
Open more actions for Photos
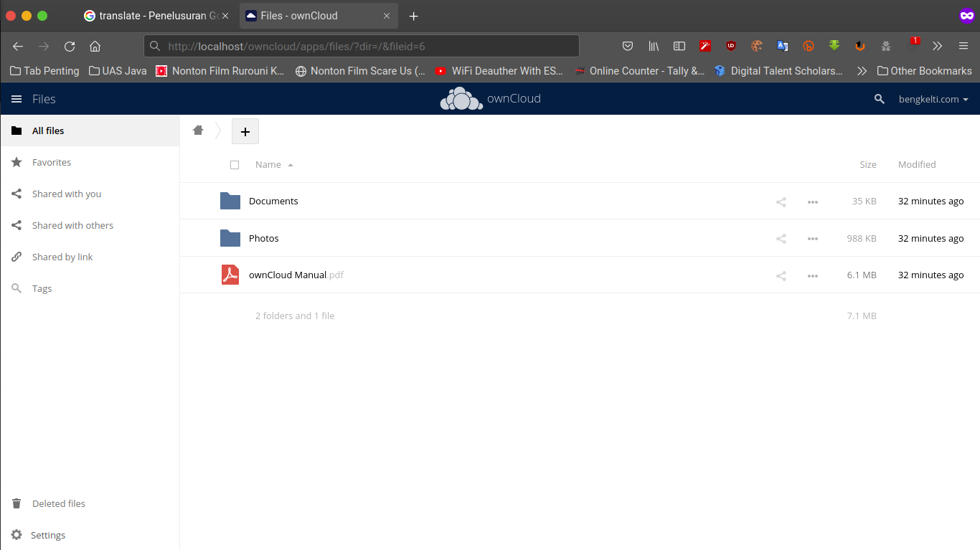[813, 239]
